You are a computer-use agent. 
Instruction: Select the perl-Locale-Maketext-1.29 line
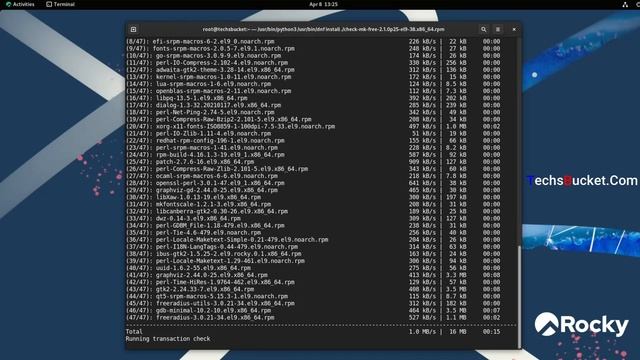(x=313, y=261)
